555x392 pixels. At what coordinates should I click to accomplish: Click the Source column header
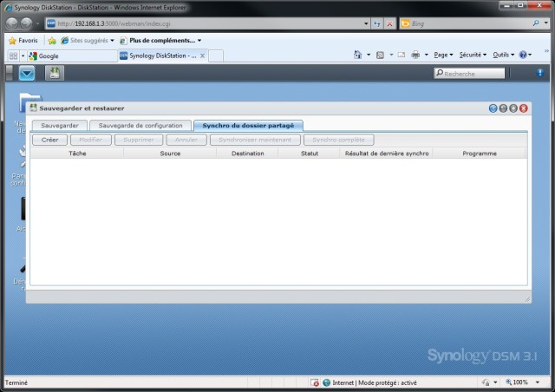(x=170, y=154)
